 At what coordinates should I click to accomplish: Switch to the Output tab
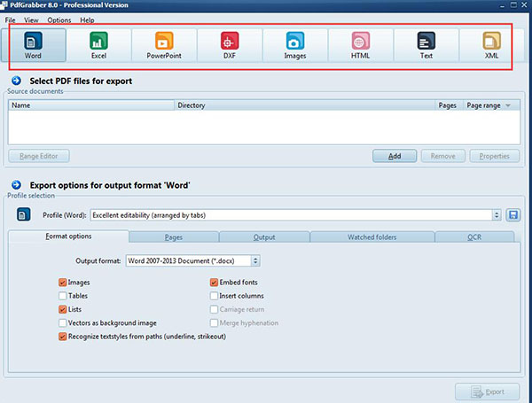coord(264,237)
